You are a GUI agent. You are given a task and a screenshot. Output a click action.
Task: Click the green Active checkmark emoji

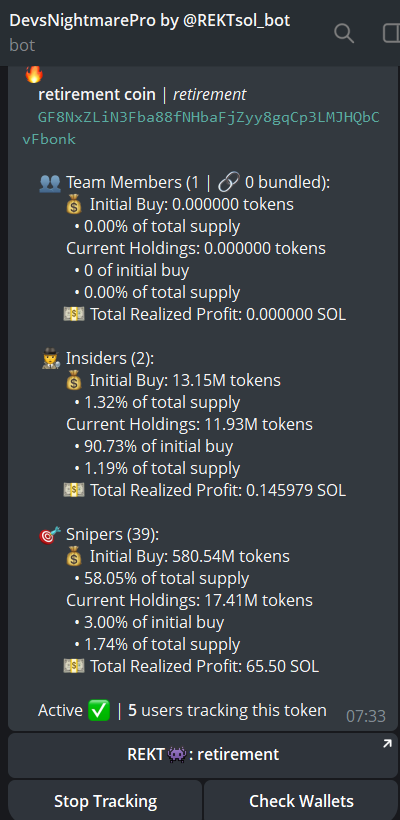[99, 711]
